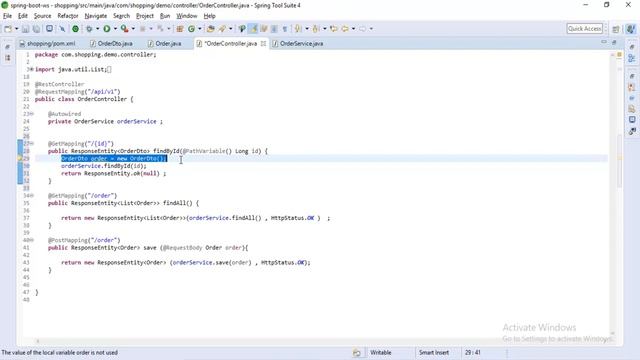Screen dimensions: 640x360
Task: Open the Debug configurations dropdown arrow
Action: 98,29
